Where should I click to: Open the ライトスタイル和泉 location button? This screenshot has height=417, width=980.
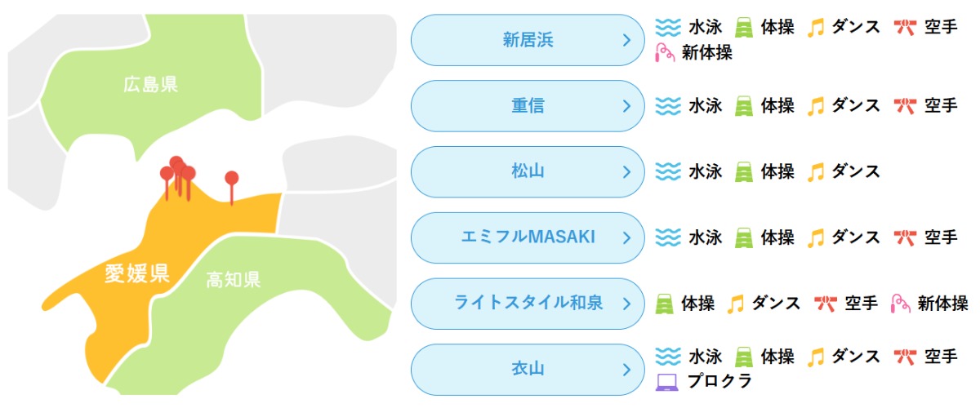click(x=528, y=304)
